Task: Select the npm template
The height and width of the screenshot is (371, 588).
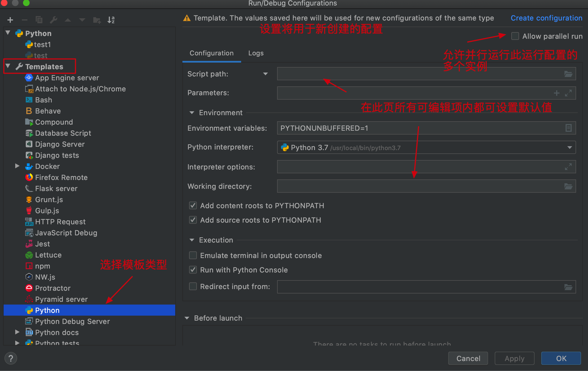Action: point(38,266)
